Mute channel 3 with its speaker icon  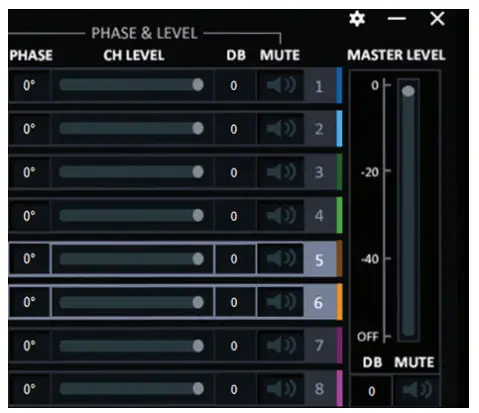281,172
